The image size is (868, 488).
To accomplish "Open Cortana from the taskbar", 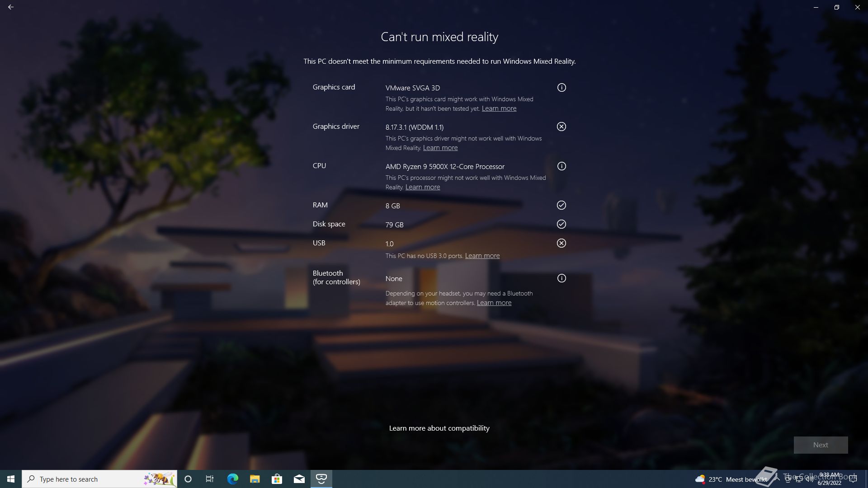I will coord(188,479).
